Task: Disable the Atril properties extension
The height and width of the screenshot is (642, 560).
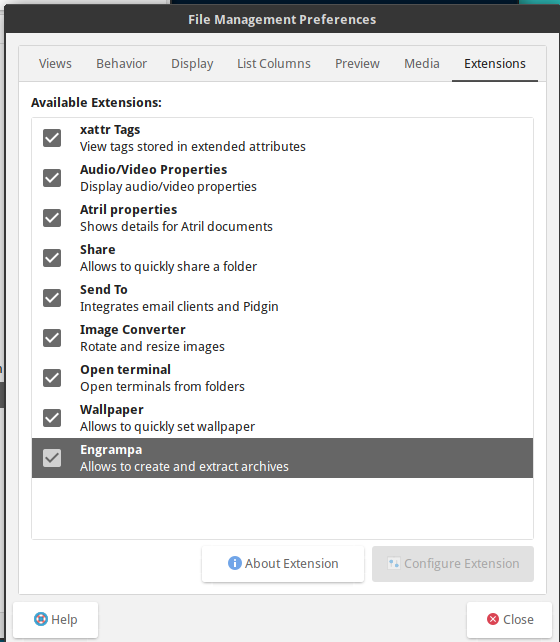Action: [x=52, y=218]
